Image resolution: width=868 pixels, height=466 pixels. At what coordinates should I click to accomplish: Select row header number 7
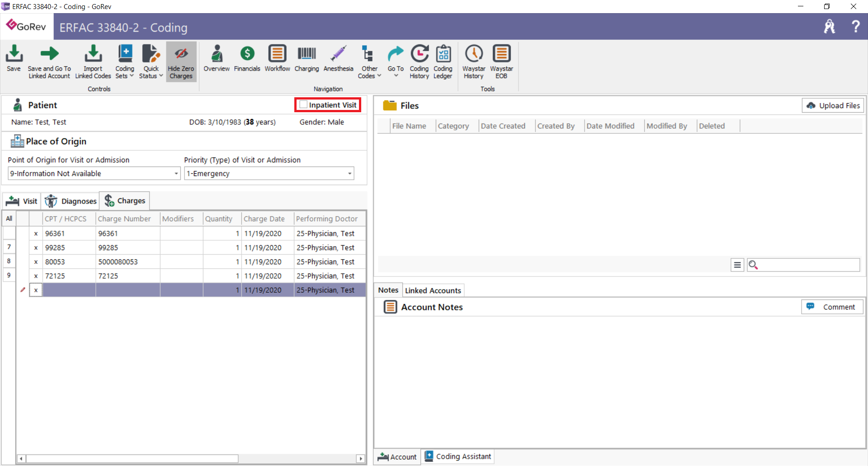9,247
